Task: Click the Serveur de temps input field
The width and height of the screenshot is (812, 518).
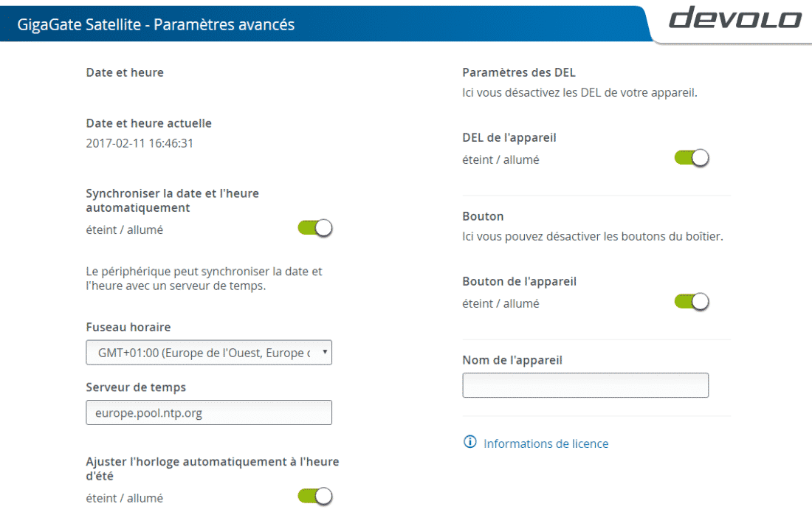Action: click(x=209, y=412)
